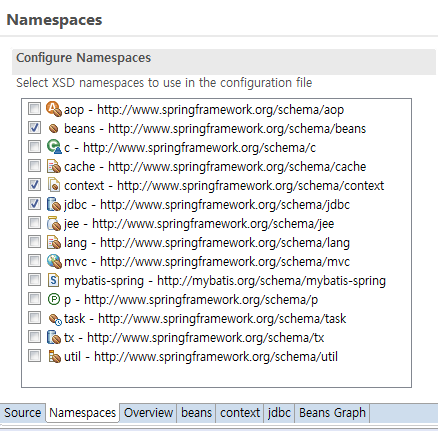The width and height of the screenshot is (438, 431).
Task: Click the beans namespace bean icon
Action: (54, 129)
